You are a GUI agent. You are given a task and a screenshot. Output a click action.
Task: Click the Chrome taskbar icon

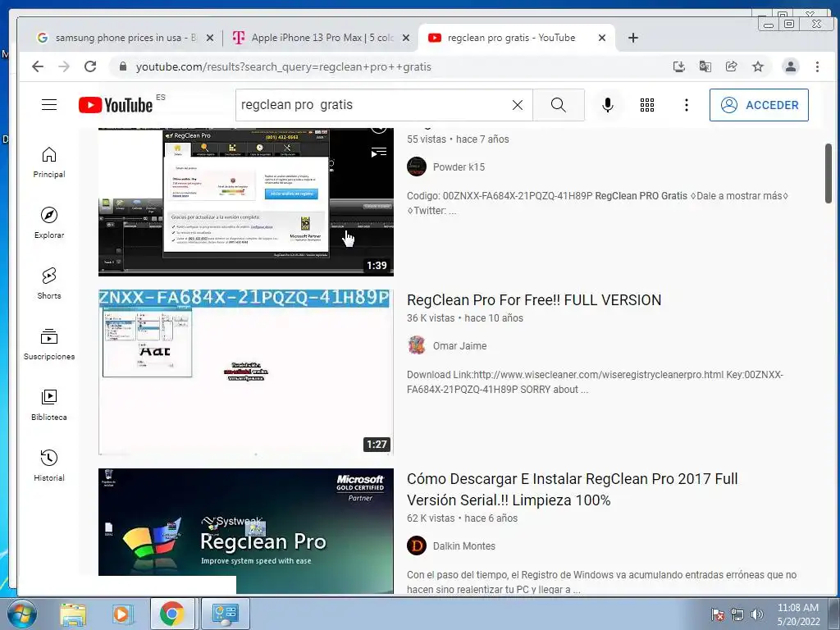(x=172, y=614)
